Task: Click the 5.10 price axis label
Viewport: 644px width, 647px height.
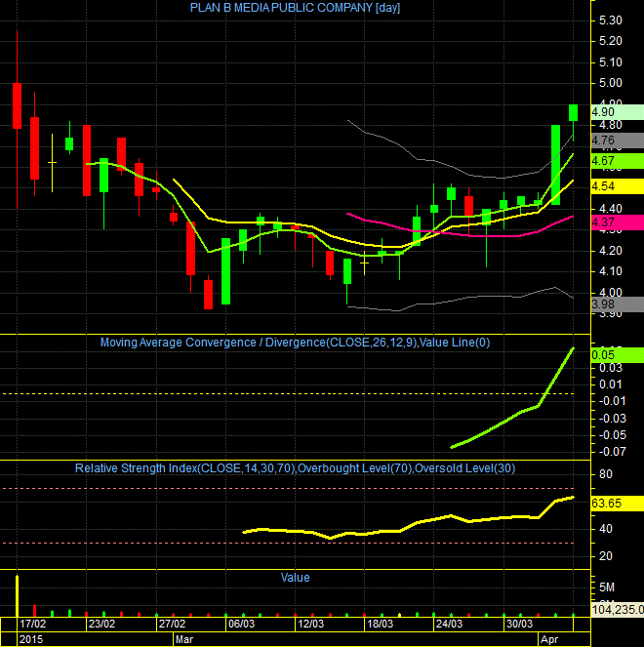Action: tap(611, 62)
